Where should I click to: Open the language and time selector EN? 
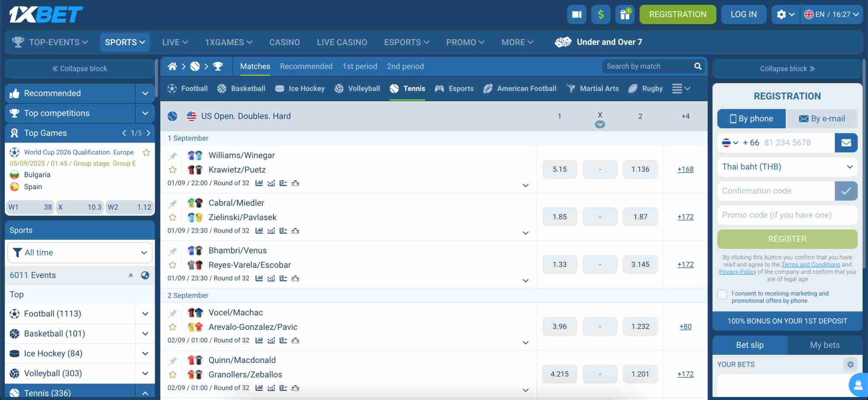[831, 15]
